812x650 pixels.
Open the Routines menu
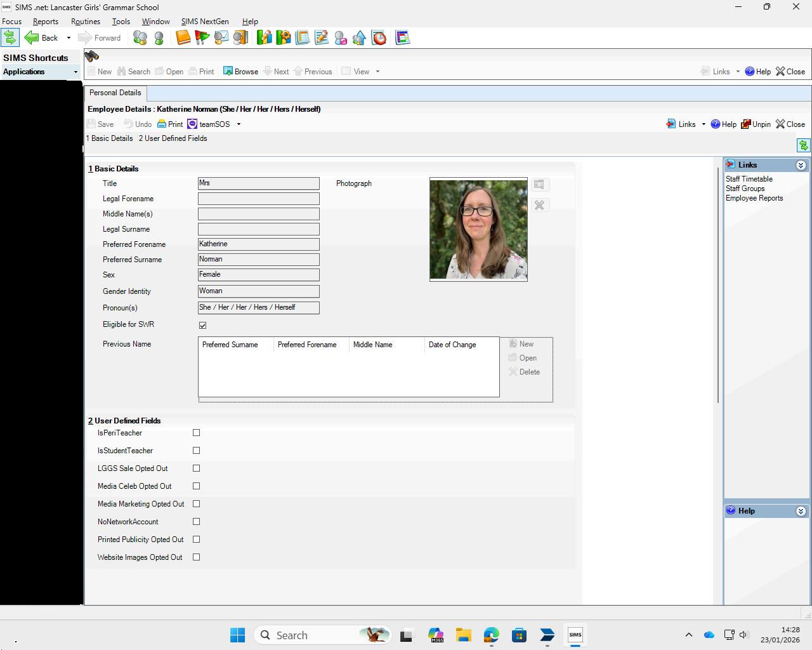pos(86,22)
